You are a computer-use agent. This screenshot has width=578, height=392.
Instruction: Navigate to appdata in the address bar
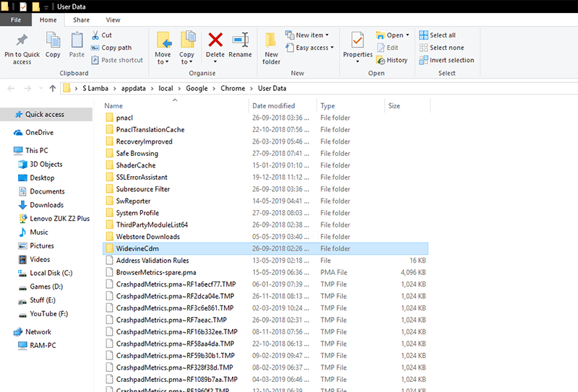[x=134, y=88]
